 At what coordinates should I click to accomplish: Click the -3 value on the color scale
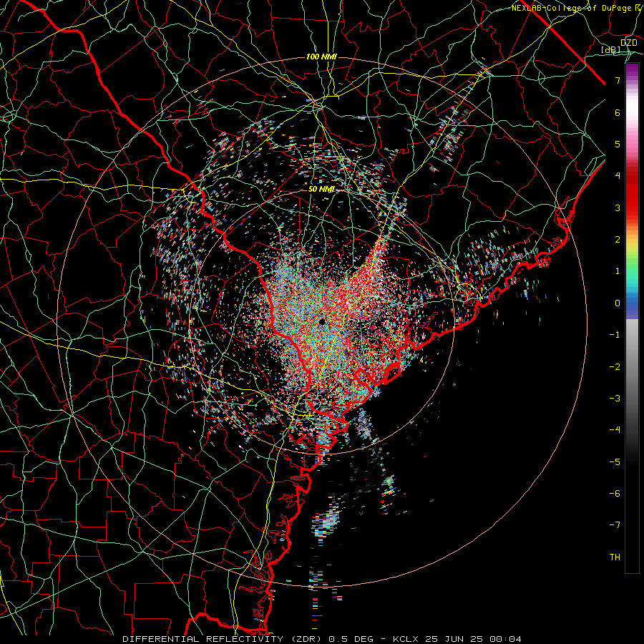615,399
